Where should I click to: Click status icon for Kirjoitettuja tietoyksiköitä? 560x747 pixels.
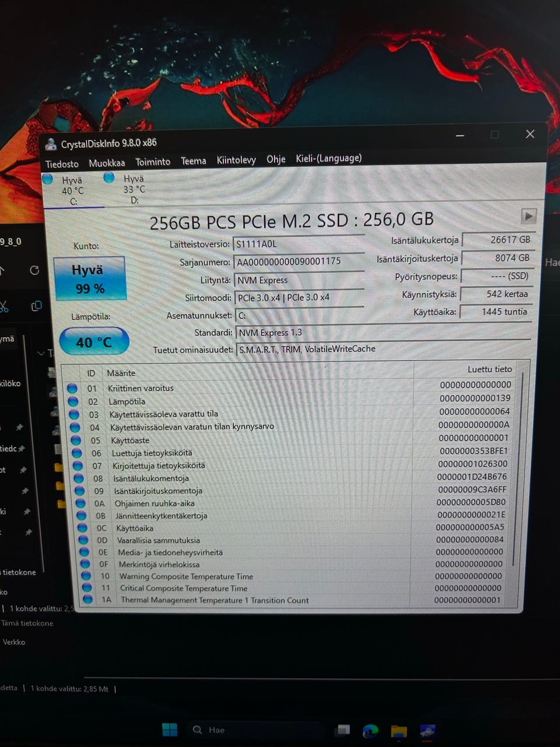pyautogui.click(x=78, y=466)
